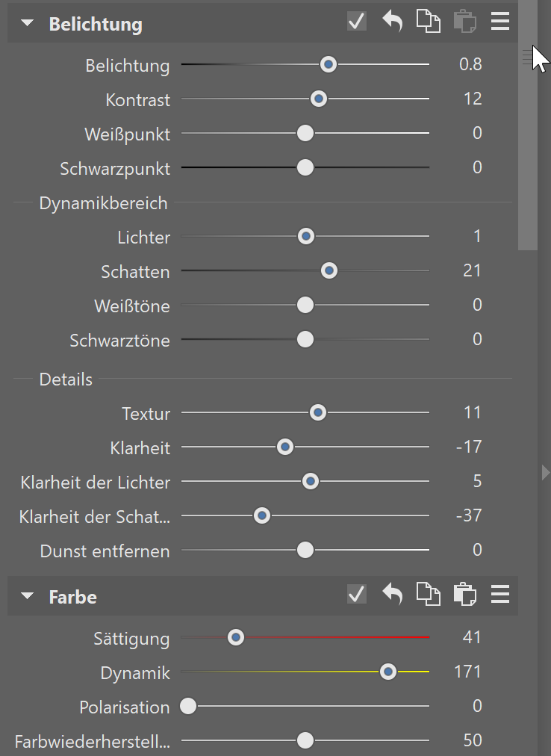Click the paste icon in Belichtung header
The height and width of the screenshot is (756, 551).
pos(464,22)
